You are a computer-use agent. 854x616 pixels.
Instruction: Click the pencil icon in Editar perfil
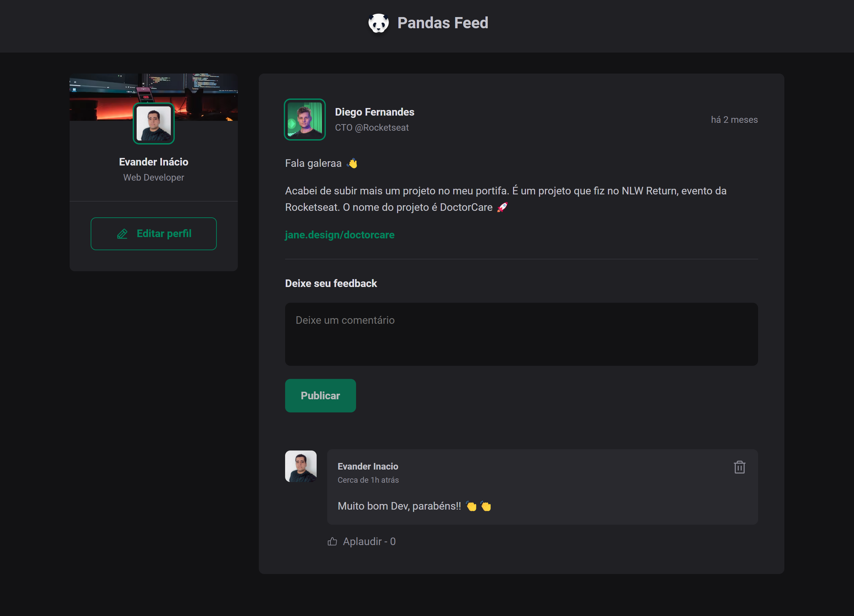[x=123, y=234]
